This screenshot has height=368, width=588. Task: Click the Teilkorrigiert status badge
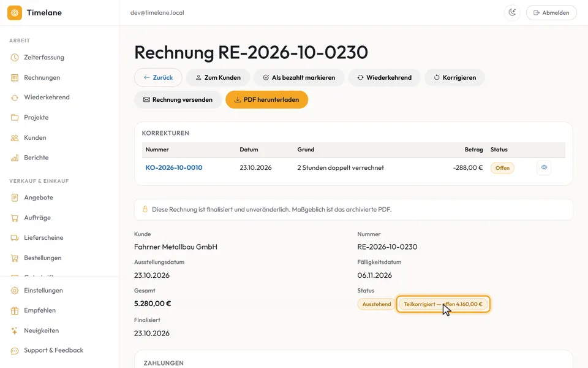click(x=443, y=304)
